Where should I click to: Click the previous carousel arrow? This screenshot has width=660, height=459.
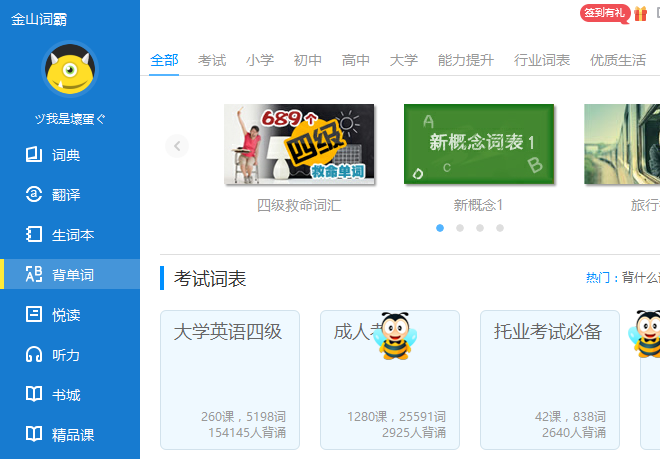(x=177, y=146)
